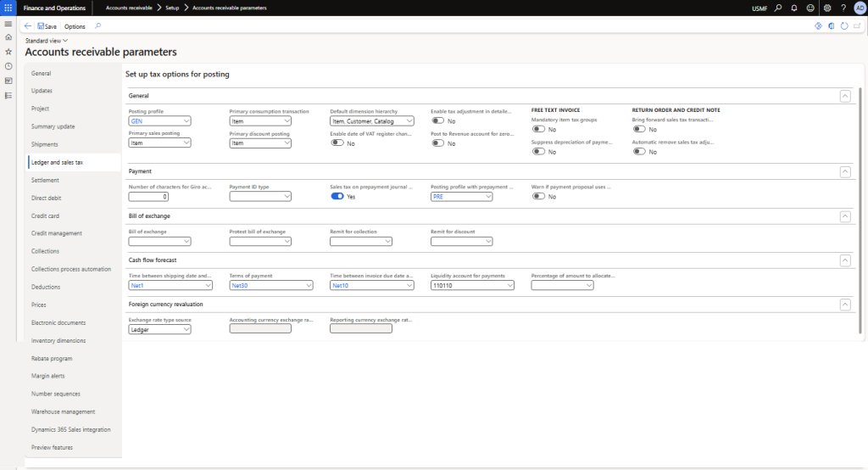Screen dimensions: 868x470
Task: Enable the Mandatory item tax groups toggle
Action: (x=539, y=130)
